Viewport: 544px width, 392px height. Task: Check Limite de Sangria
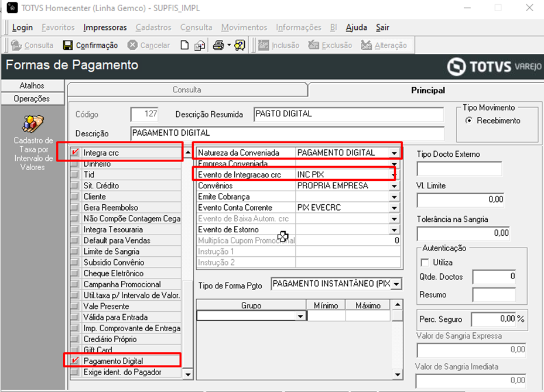74,251
